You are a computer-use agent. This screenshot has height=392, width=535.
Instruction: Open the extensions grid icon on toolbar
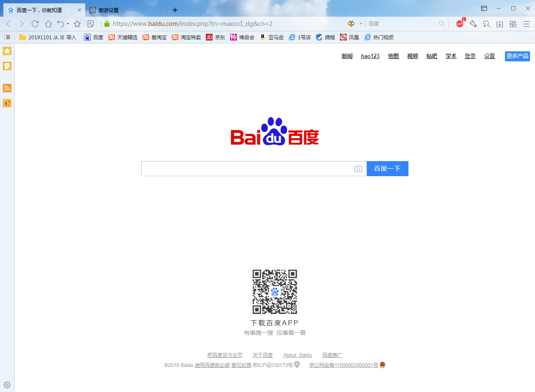coord(513,23)
